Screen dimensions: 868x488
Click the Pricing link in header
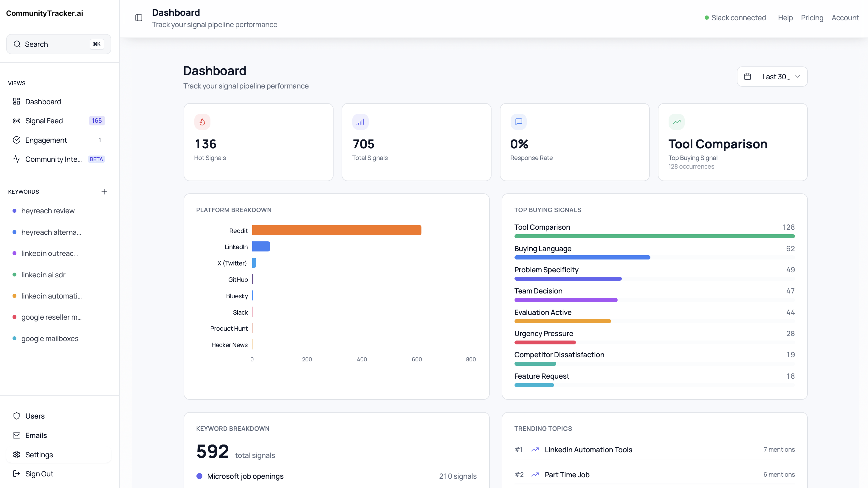click(812, 18)
